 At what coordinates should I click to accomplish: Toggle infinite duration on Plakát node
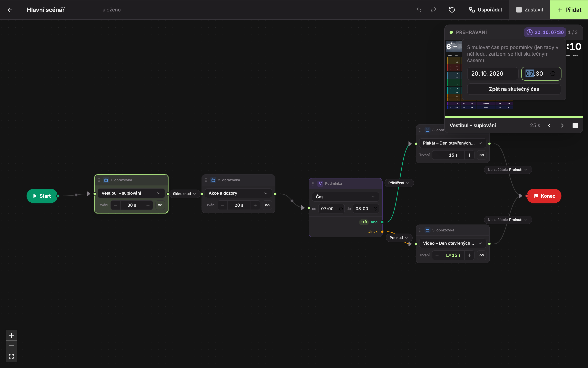(482, 155)
